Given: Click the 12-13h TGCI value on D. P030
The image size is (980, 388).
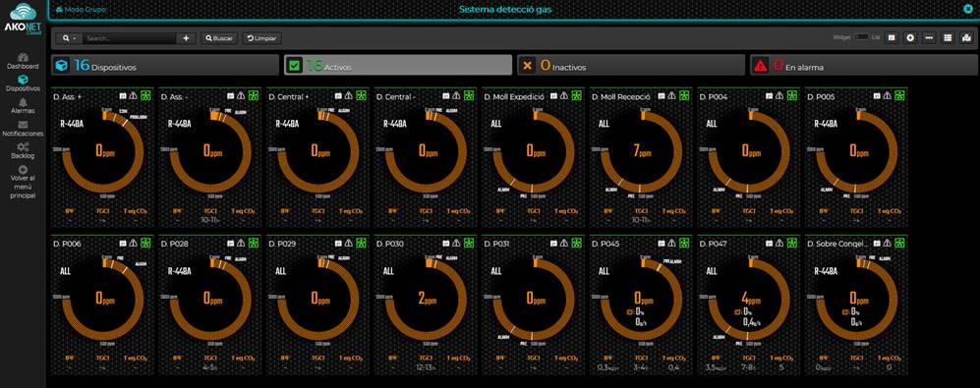Looking at the screenshot, I should (425, 368).
